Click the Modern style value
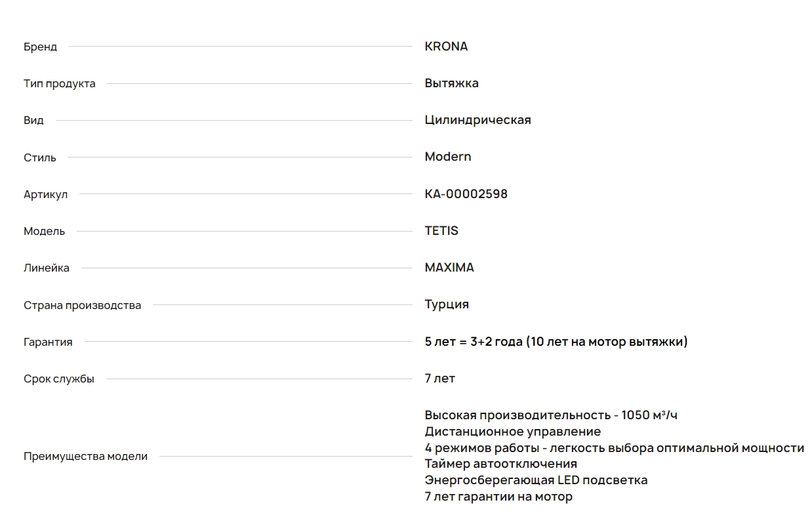This screenshot has width=812, height=517. [448, 157]
